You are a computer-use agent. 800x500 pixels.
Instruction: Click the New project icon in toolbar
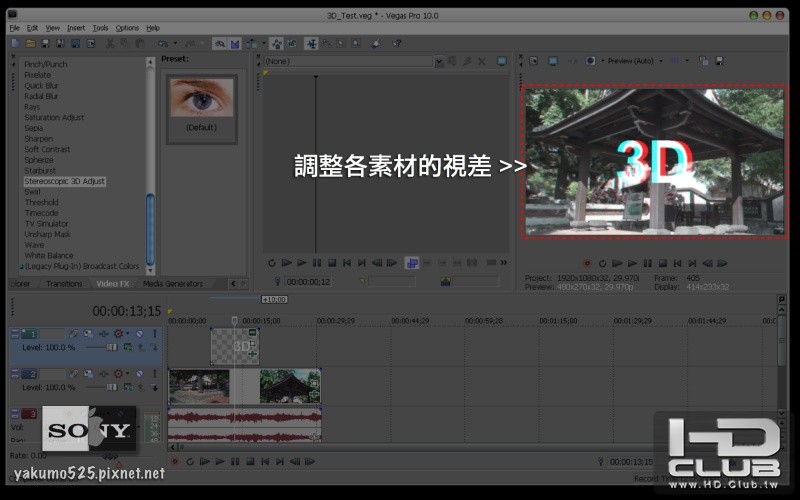[x=15, y=44]
